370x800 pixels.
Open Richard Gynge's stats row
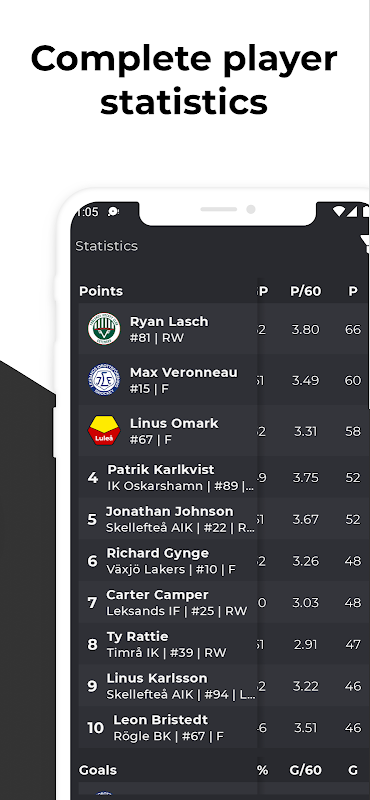click(224, 561)
